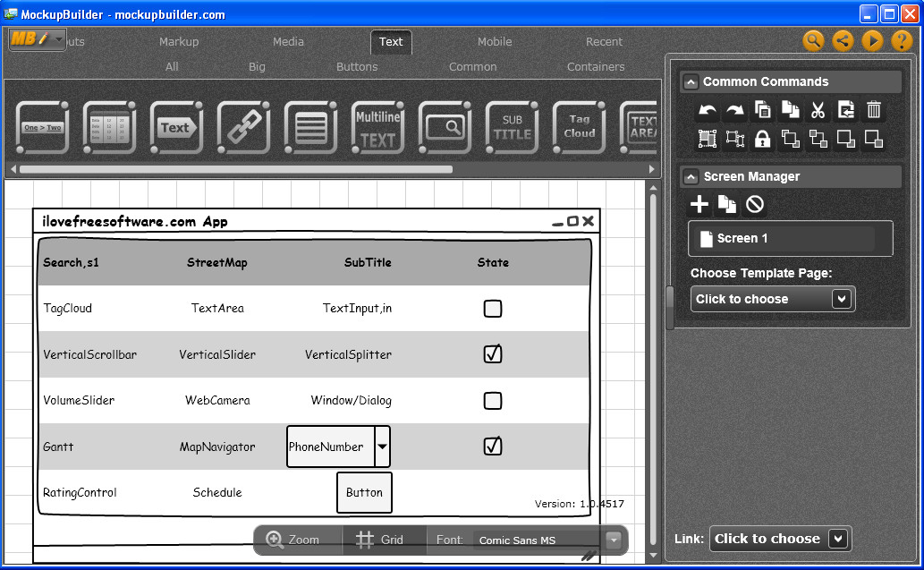Click the Zoom button in bottom toolbar
The width and height of the screenshot is (924, 570).
(x=293, y=540)
